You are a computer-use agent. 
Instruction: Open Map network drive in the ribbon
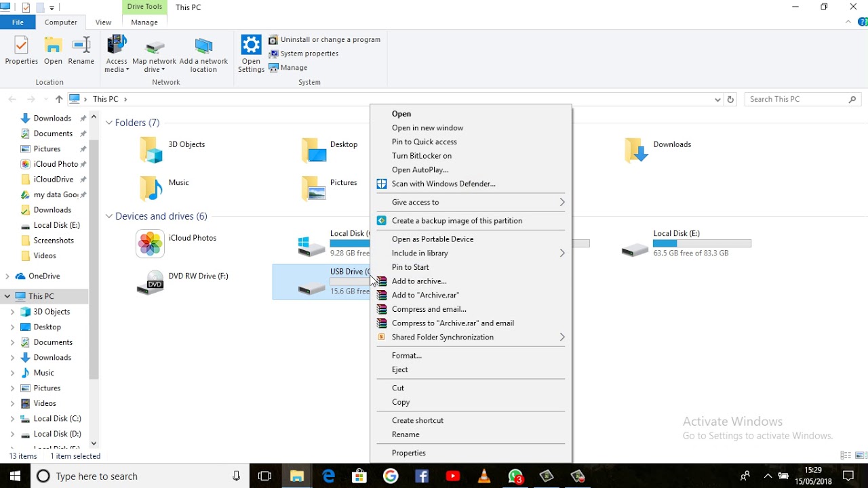tap(155, 54)
